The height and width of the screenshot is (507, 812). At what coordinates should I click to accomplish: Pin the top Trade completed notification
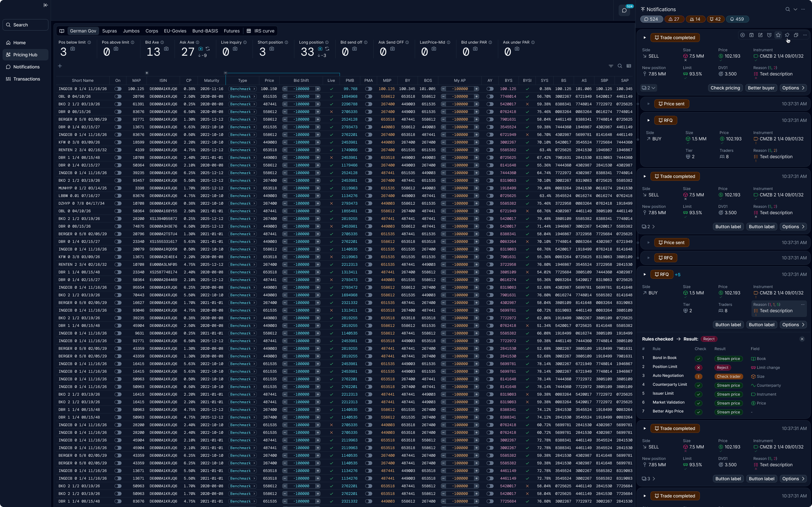(x=787, y=35)
